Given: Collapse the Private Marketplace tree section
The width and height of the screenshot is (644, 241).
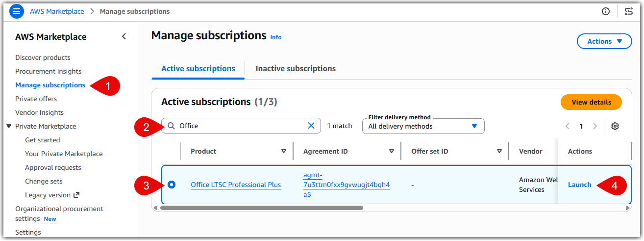Looking at the screenshot, I should tap(9, 126).
